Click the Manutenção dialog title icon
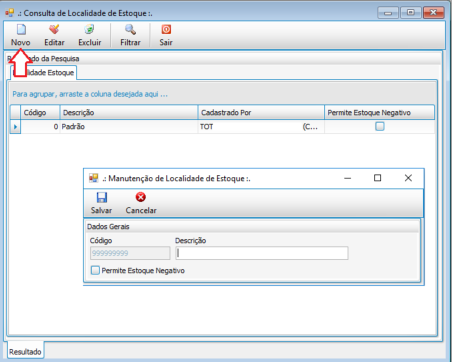 pos(94,178)
